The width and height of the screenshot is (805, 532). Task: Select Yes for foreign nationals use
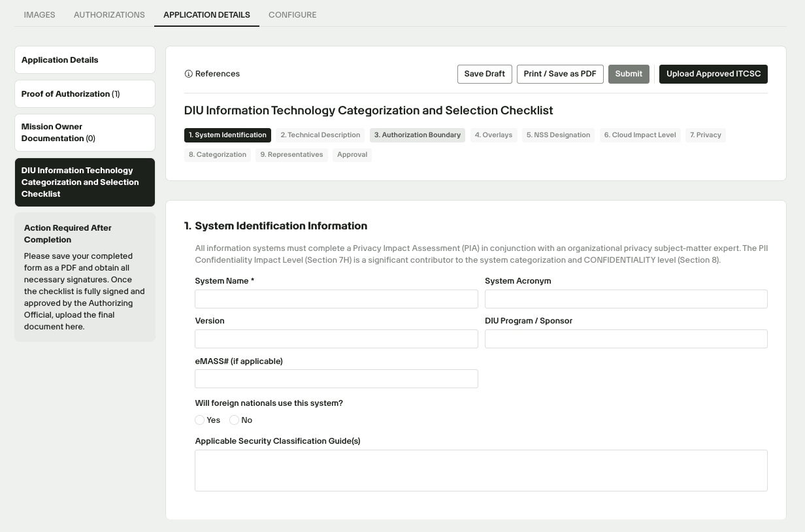[x=199, y=420]
